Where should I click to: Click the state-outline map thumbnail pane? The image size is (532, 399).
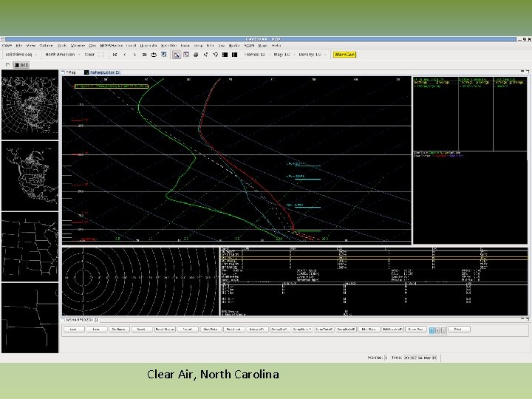pos(30,247)
